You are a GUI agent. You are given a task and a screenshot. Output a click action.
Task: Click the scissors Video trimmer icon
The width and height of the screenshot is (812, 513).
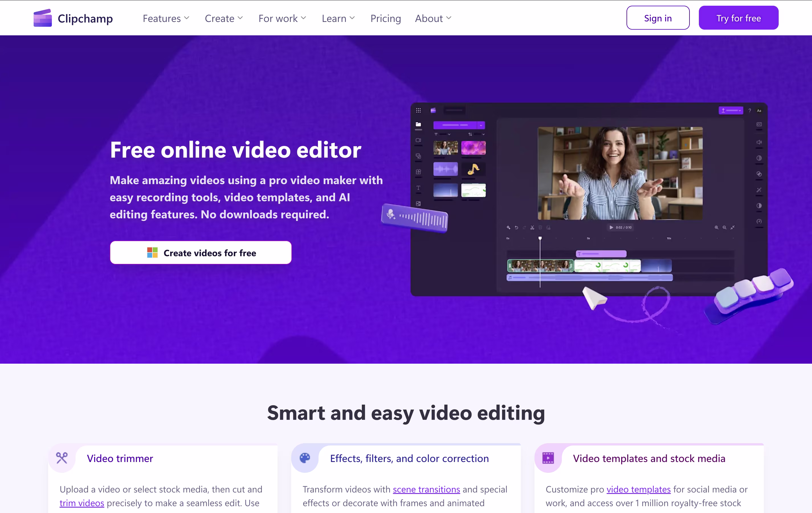click(x=62, y=458)
